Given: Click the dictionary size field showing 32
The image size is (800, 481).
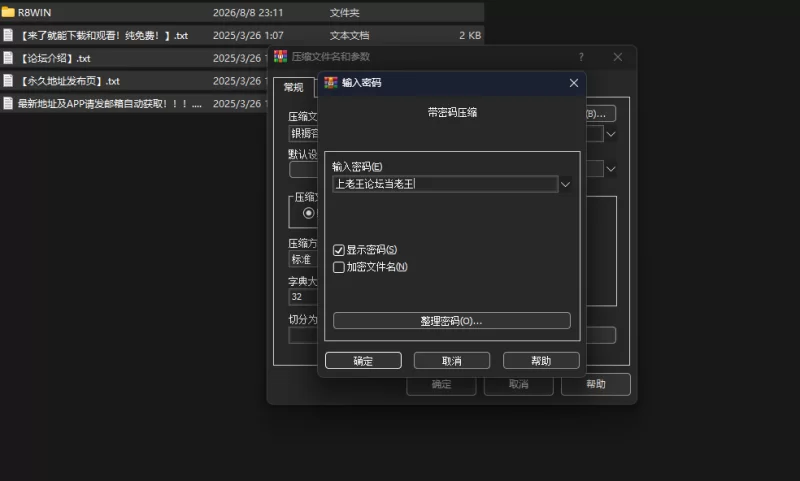Looking at the screenshot, I should [304, 297].
